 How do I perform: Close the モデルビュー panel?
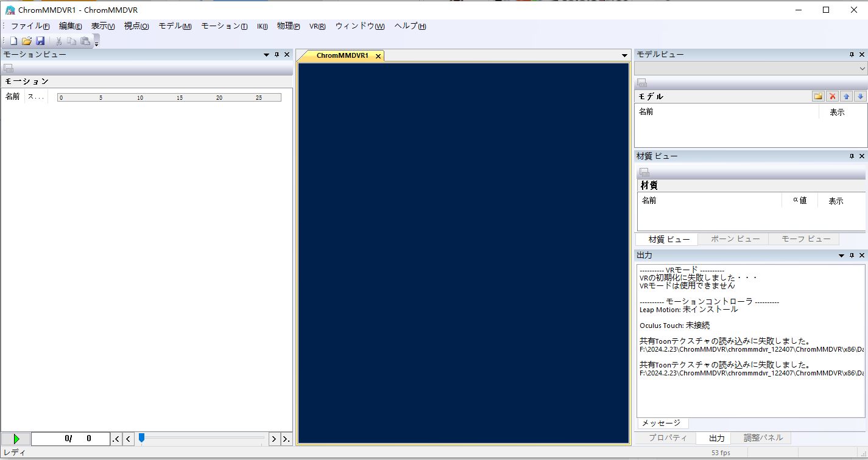tap(862, 55)
